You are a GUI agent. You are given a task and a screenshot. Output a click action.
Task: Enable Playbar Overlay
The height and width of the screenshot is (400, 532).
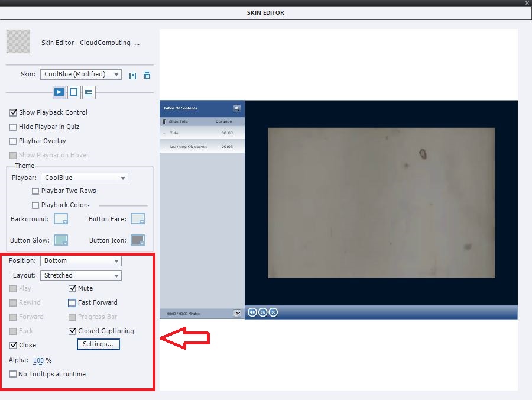coord(12,141)
